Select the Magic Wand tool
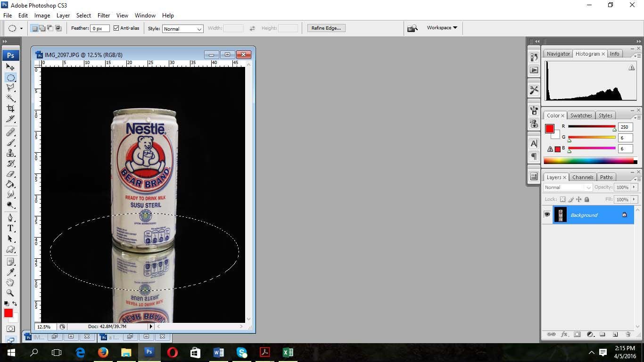 point(10,98)
